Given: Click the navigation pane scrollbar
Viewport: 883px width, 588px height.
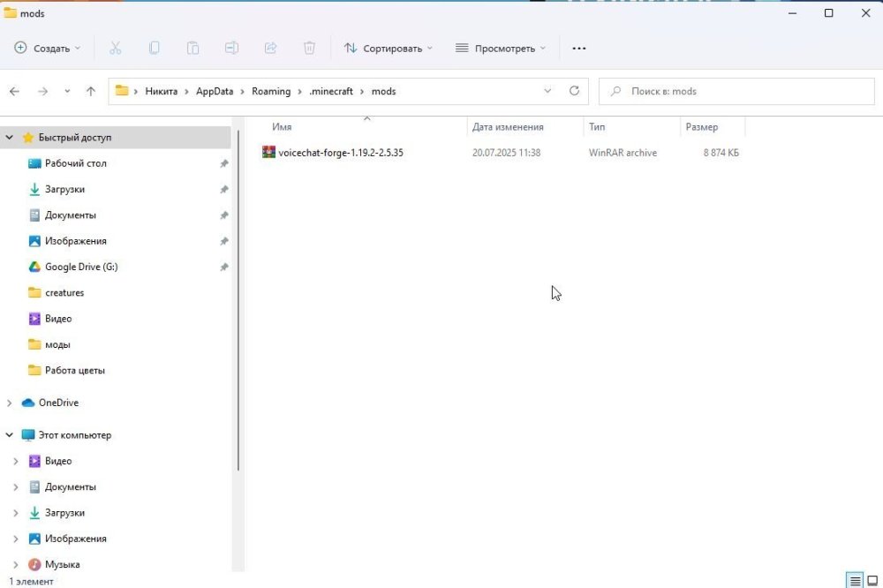Looking at the screenshot, I should pos(238,301).
